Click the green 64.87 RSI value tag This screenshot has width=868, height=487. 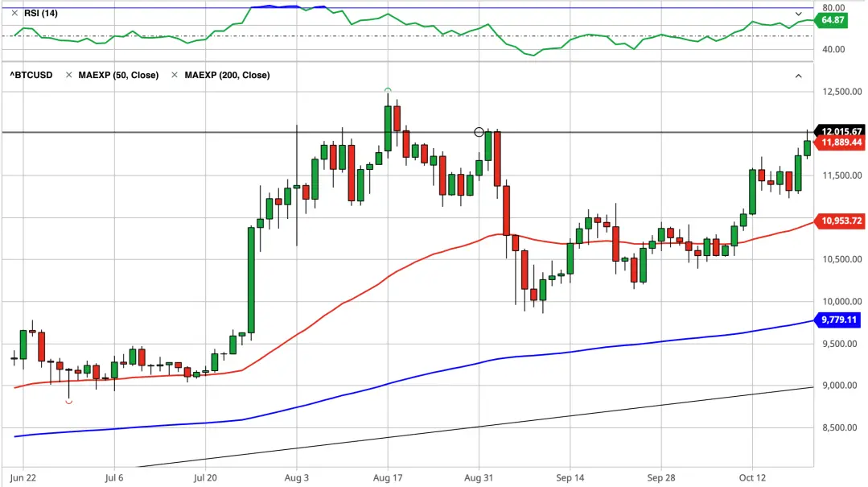(832, 20)
